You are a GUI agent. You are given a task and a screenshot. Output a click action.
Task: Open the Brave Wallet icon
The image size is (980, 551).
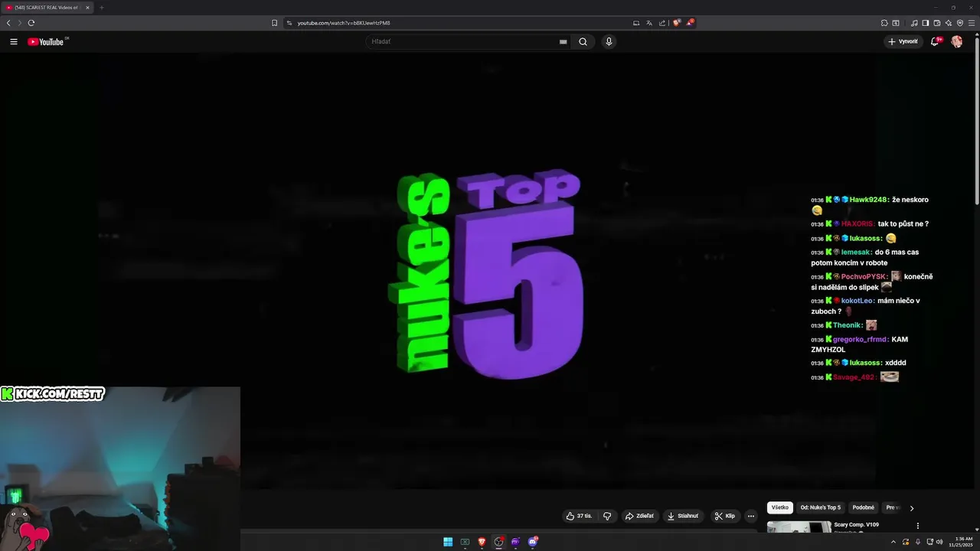[x=937, y=23]
